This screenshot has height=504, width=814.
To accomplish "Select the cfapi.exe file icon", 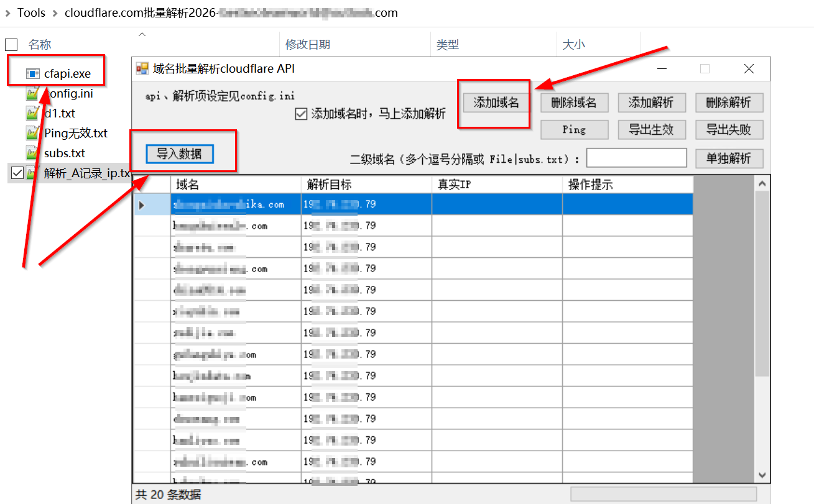I will click(x=33, y=73).
